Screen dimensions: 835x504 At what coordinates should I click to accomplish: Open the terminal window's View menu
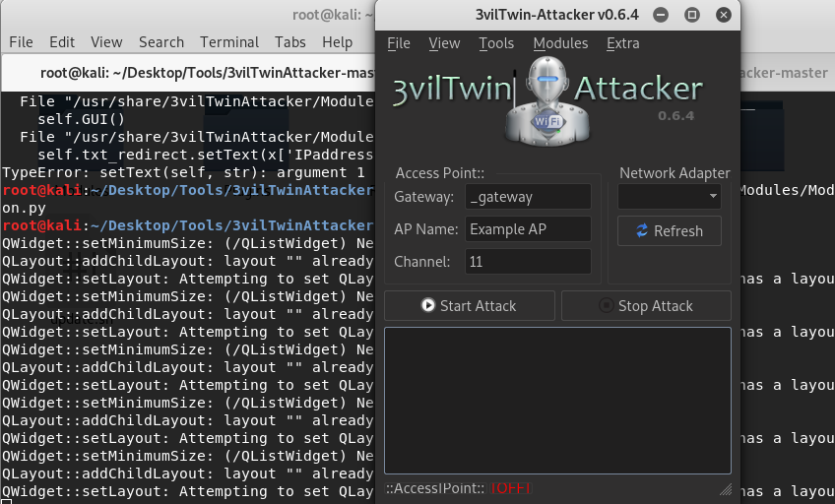106,42
